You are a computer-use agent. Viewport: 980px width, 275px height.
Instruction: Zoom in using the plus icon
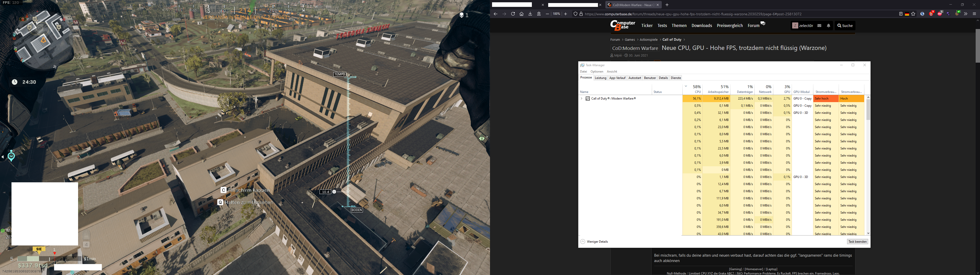coord(566,14)
